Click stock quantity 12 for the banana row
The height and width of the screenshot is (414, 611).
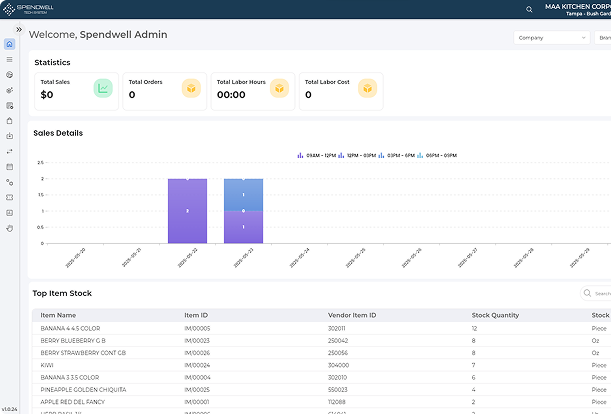[474, 328]
